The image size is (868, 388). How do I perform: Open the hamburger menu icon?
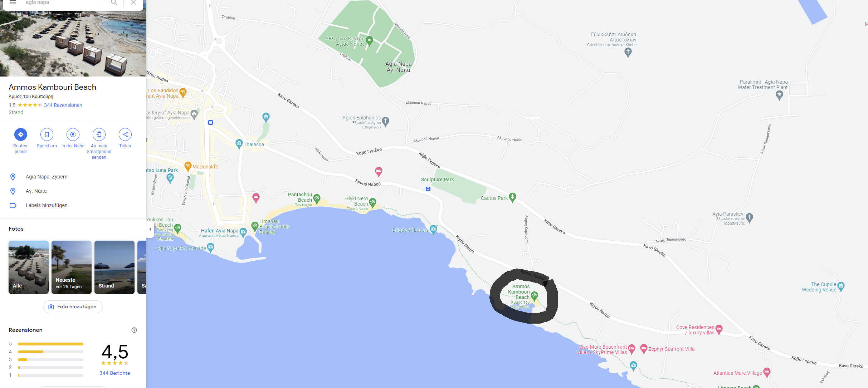[x=13, y=3]
